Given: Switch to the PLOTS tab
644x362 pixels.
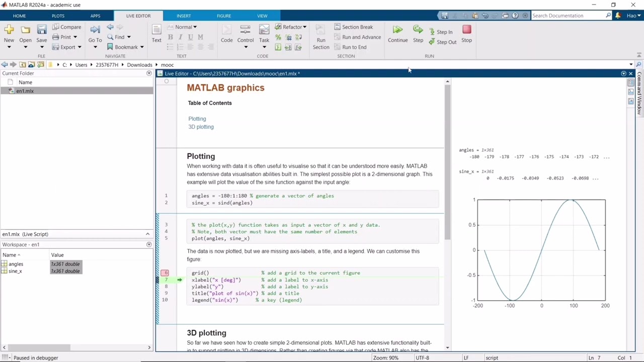Looking at the screenshot, I should pos(58,16).
